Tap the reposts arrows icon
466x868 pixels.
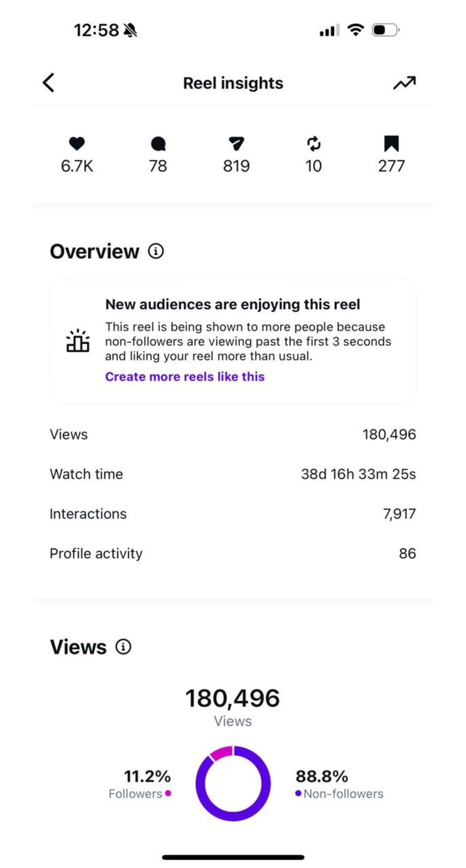tap(313, 144)
